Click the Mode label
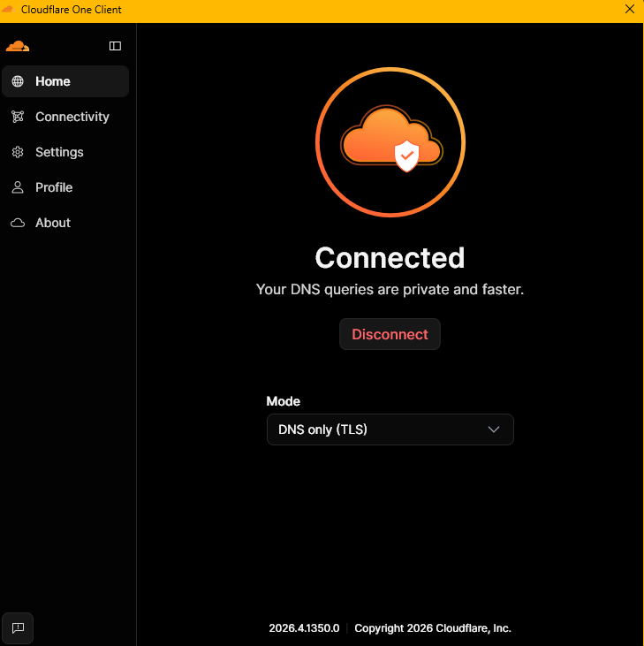 (x=284, y=401)
